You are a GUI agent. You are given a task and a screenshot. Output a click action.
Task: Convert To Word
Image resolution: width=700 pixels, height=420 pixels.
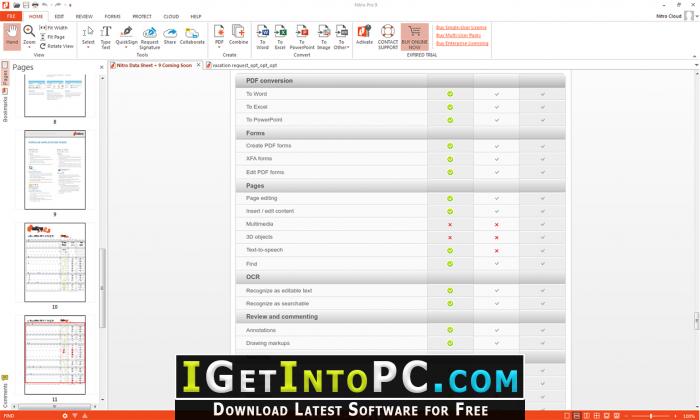262,37
